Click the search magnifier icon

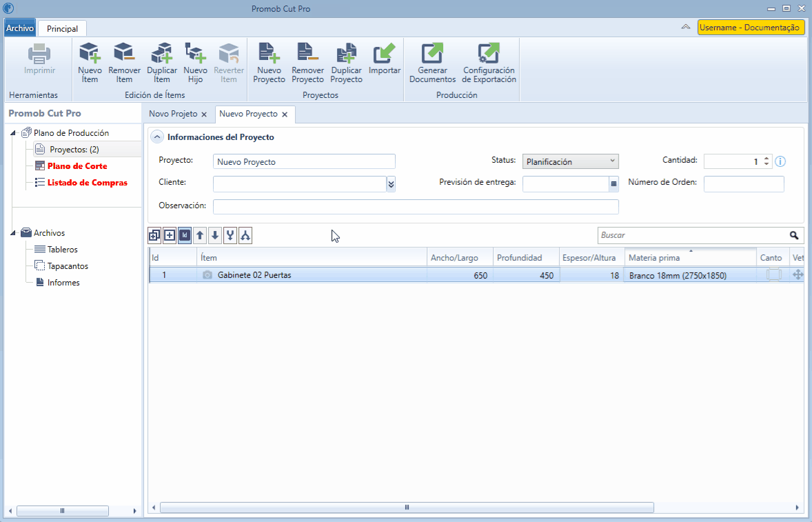click(x=794, y=235)
